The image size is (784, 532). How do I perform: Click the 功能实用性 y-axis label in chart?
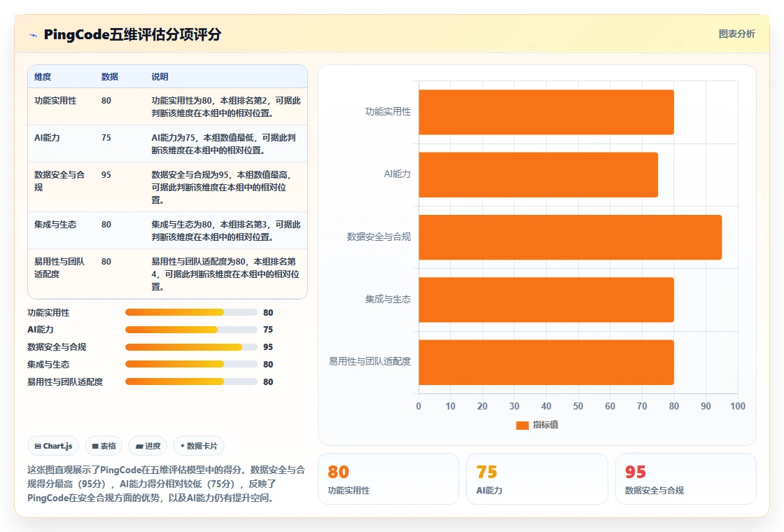point(388,111)
